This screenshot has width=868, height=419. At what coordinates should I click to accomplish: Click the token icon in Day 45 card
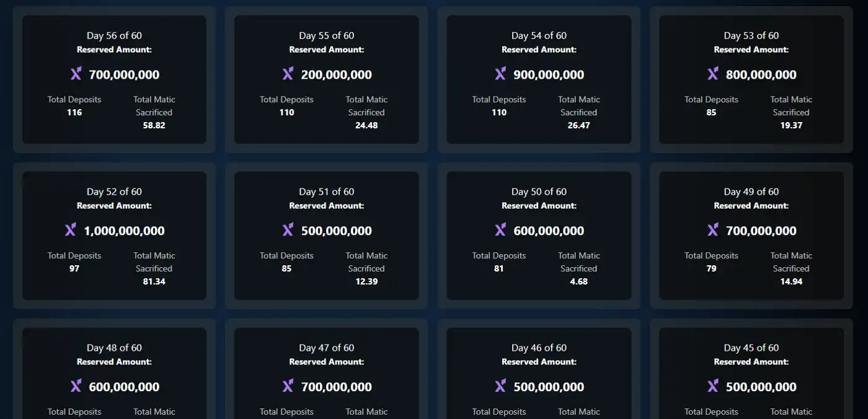(712, 387)
